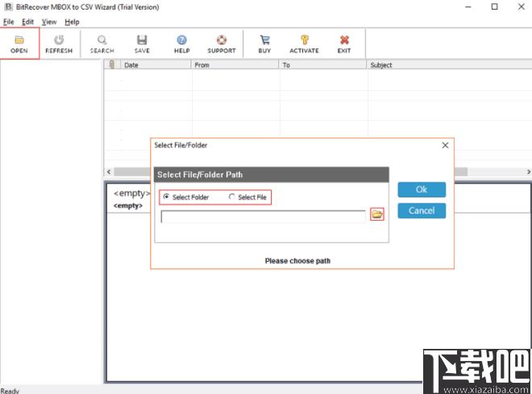Viewport: 532px width, 394px height.
Task: Click the Save floppy disk icon
Action: coord(142,40)
